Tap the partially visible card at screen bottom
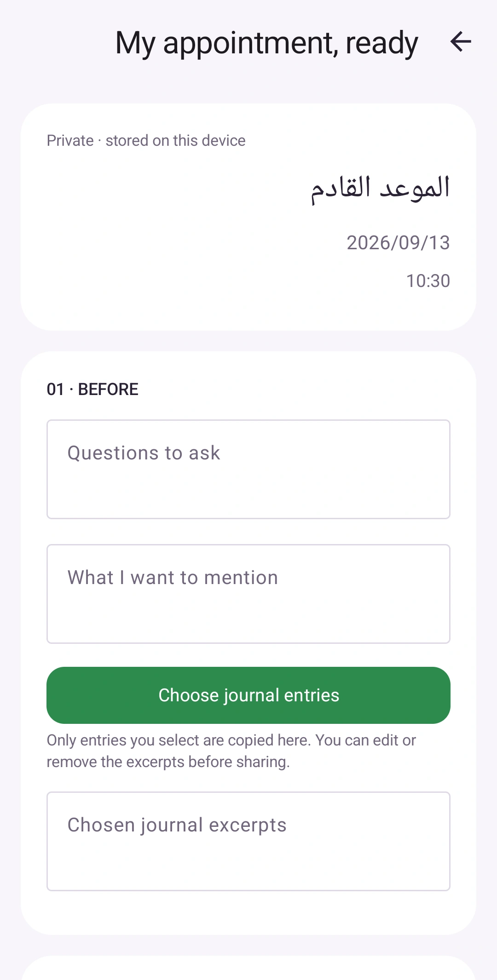 pos(248,968)
